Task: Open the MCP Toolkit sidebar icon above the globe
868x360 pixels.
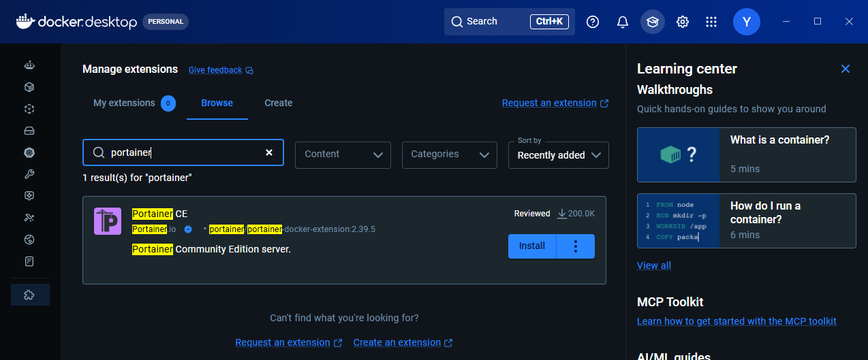Action: click(x=29, y=218)
